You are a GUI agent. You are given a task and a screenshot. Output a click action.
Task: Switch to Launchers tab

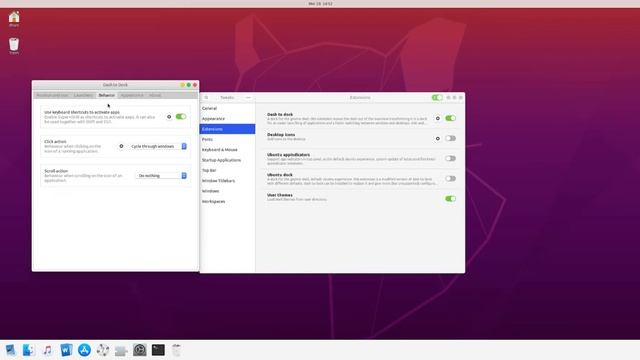point(83,95)
